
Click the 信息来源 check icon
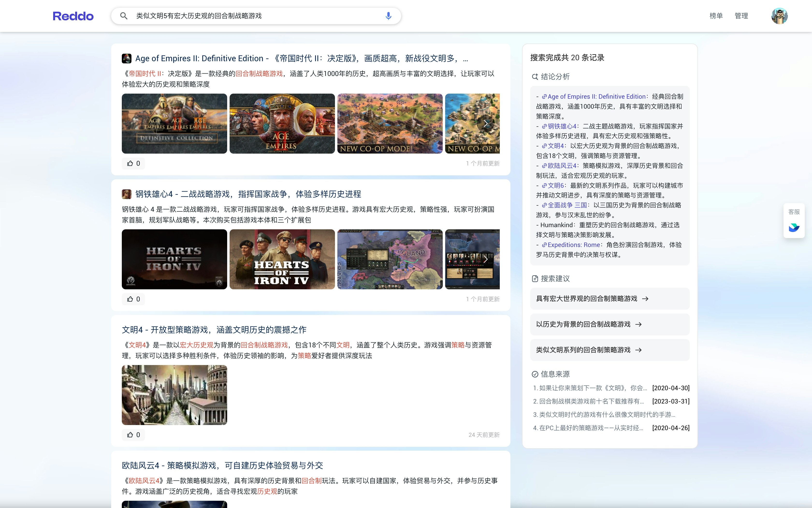535,374
